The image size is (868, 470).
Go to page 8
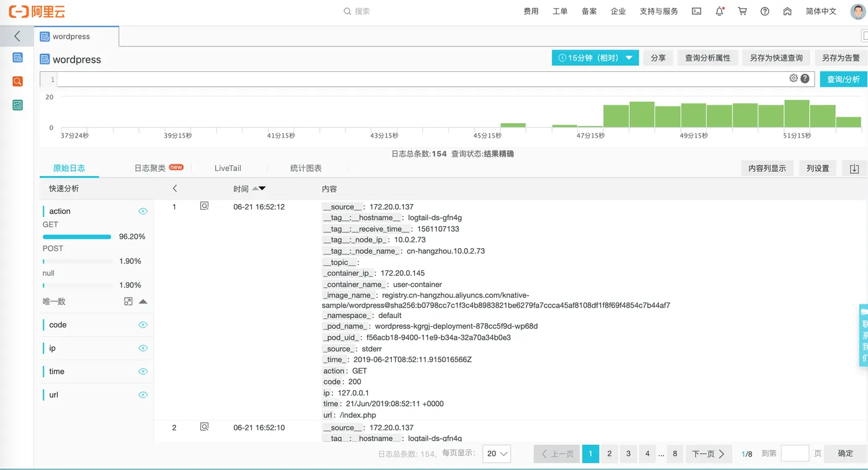point(675,454)
